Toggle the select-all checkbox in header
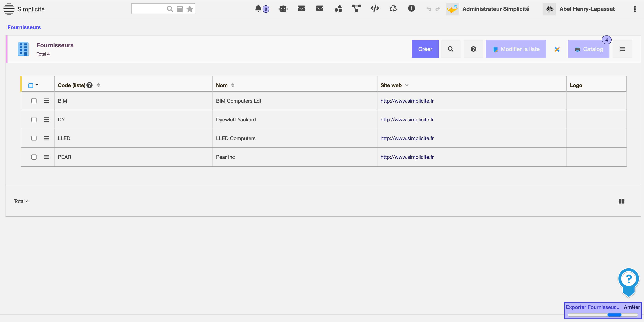The height and width of the screenshot is (322, 644). pos(31,86)
